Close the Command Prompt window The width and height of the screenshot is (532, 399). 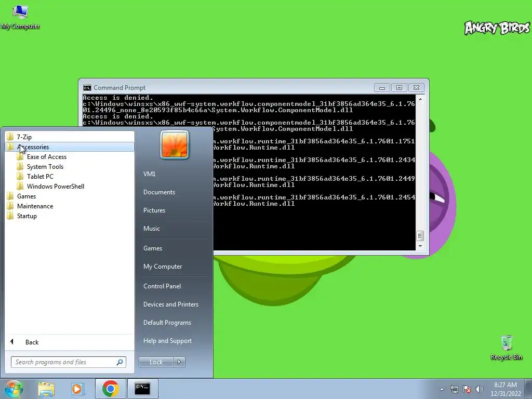click(416, 88)
